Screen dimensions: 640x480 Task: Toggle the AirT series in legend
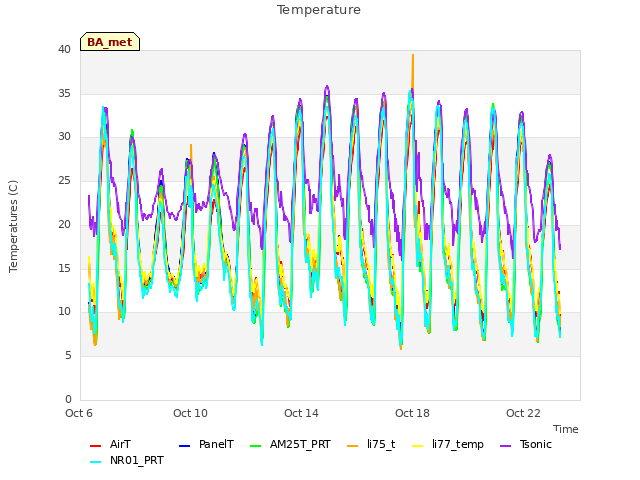tap(110, 444)
